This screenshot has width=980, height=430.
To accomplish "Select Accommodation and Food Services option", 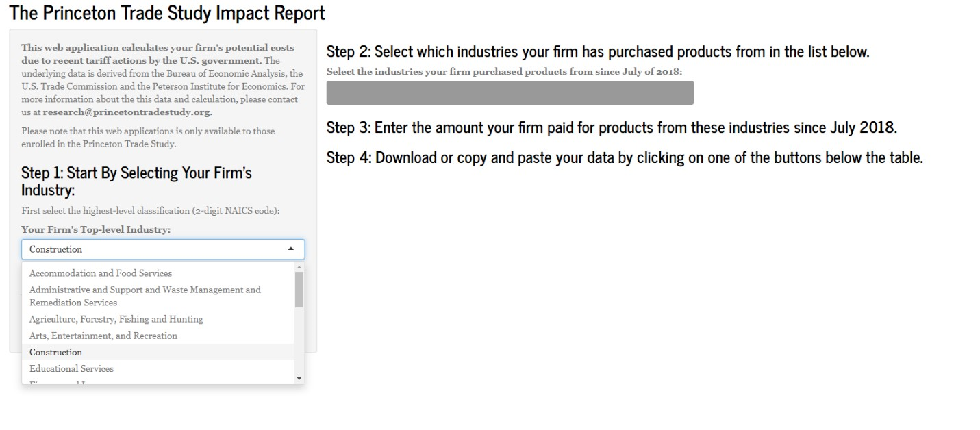I will click(x=158, y=273).
